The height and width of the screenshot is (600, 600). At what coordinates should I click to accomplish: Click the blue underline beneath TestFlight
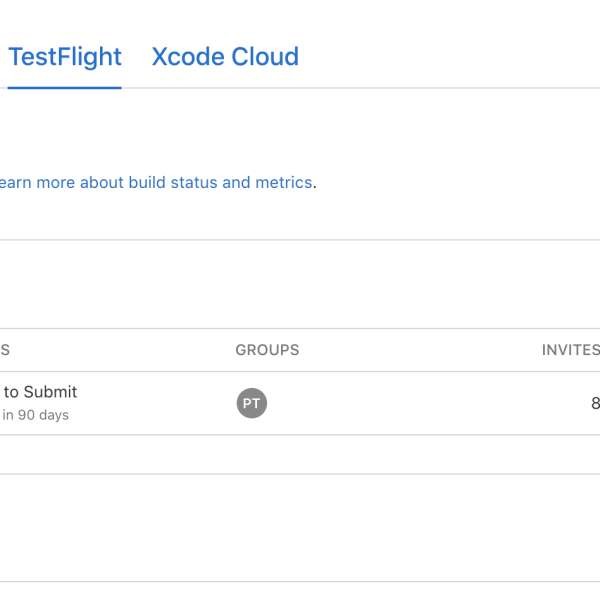click(x=64, y=88)
